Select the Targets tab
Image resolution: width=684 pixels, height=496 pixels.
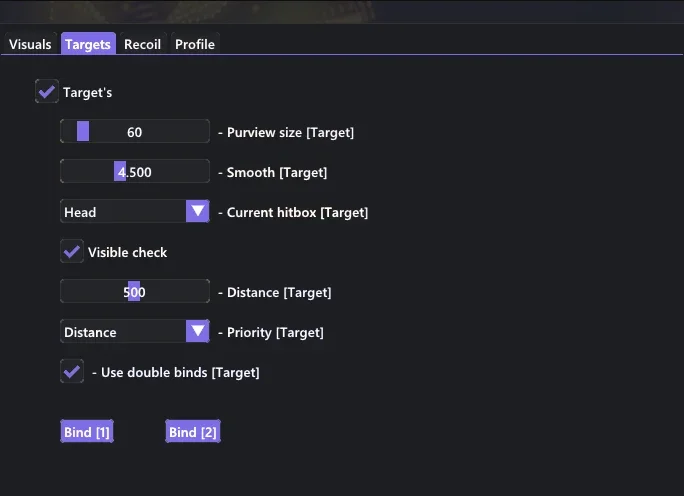(x=88, y=44)
